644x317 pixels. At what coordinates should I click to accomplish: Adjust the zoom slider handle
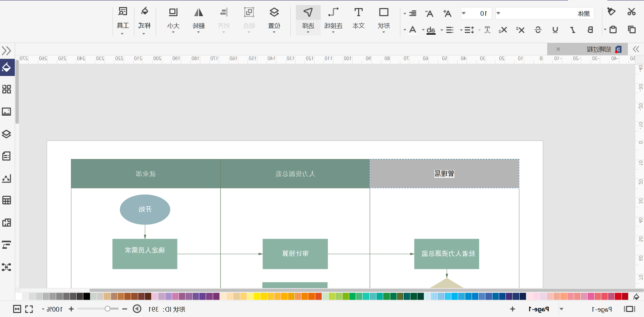[107, 309]
